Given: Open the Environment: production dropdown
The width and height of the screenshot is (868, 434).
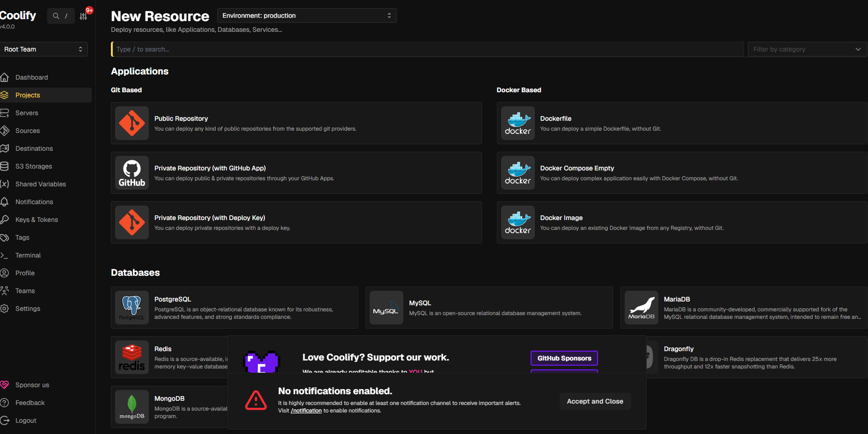Looking at the screenshot, I should [307, 15].
